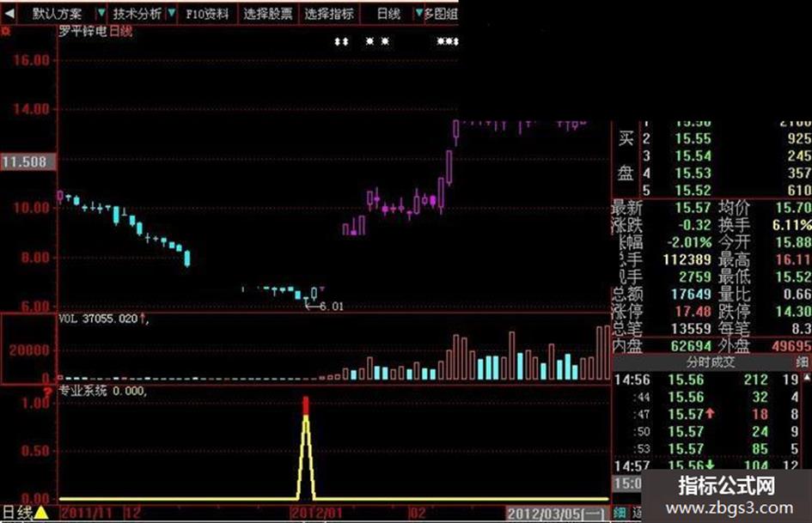
Task: Expand the dropdown arrow beside 技术分析
Action: [172, 13]
